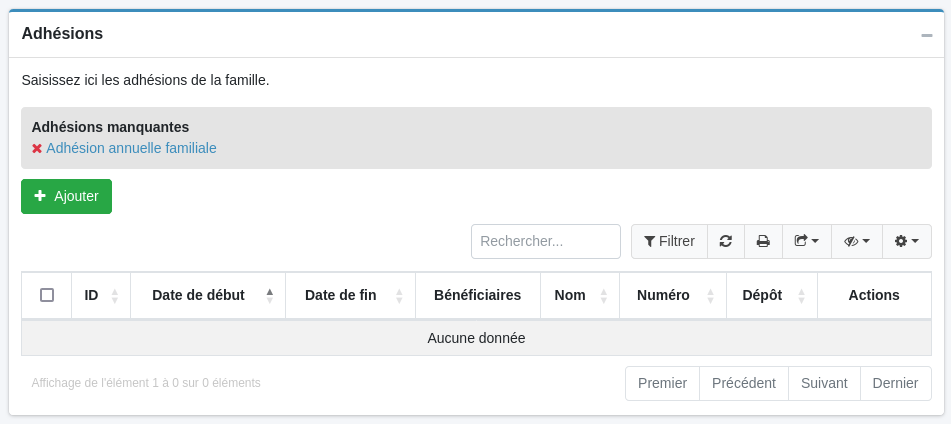
Task: Click the refresh table icon
Action: (x=726, y=241)
